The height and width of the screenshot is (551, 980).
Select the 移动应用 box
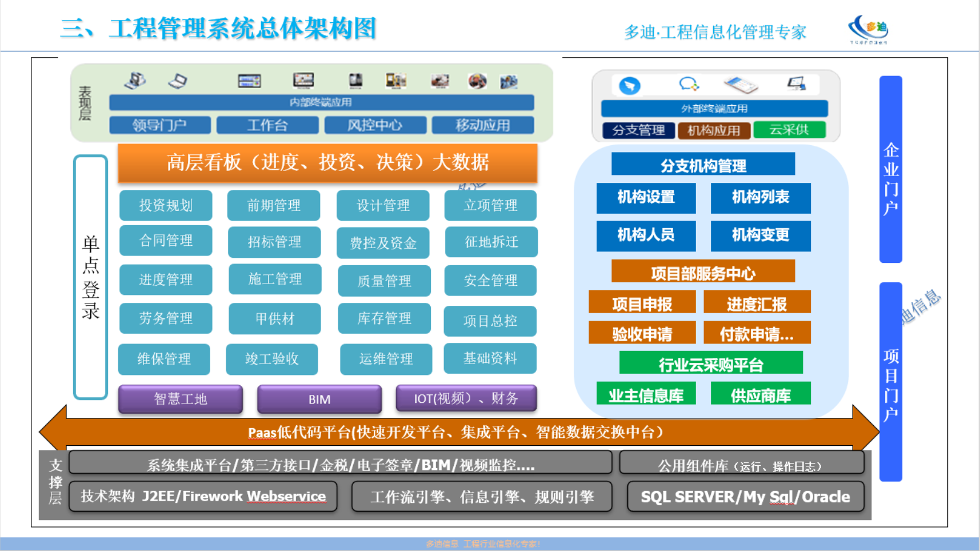point(483,125)
